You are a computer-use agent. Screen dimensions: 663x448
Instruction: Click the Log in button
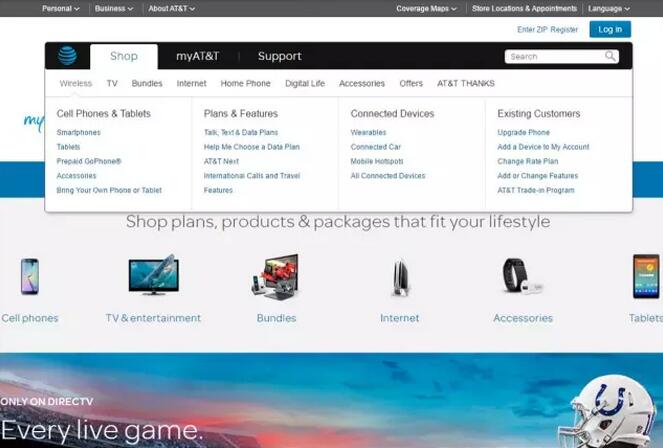coord(610,29)
